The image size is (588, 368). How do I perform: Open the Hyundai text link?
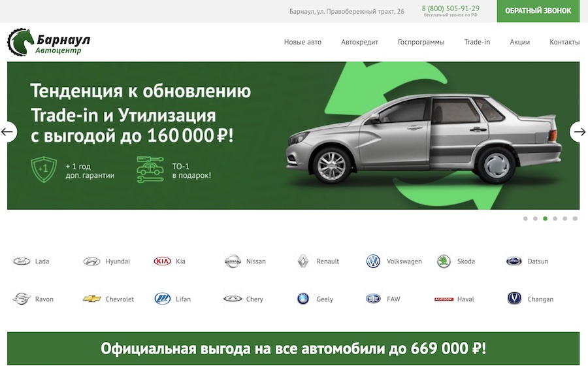[x=118, y=261]
